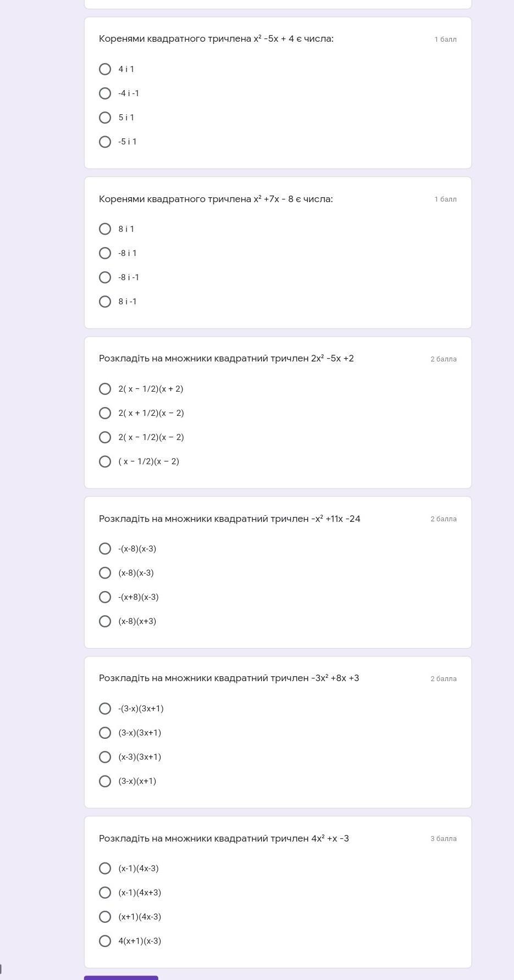This screenshot has height=980, width=514.
Task: Choose the '(3-x)(3x+1)' option
Action: [105, 733]
